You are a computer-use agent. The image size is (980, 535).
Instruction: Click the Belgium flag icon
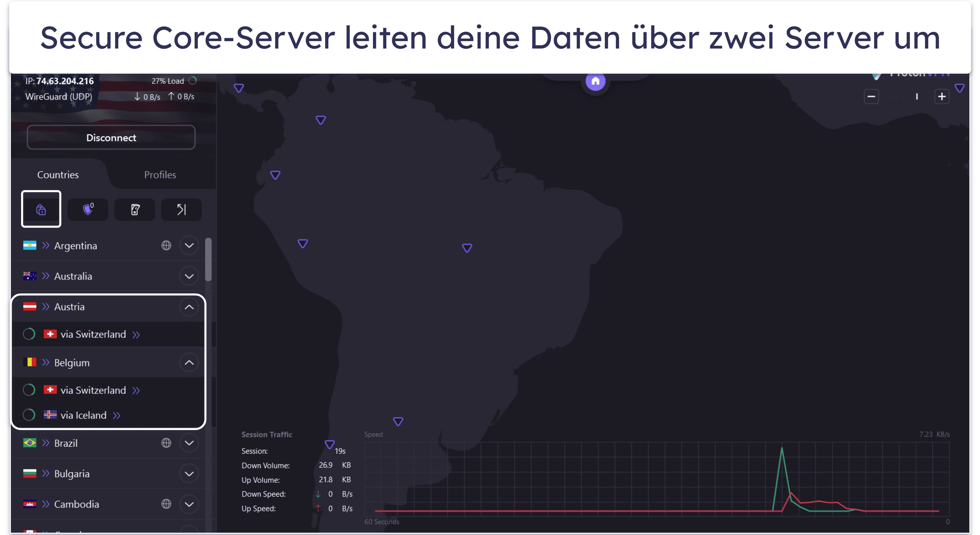pos(30,362)
